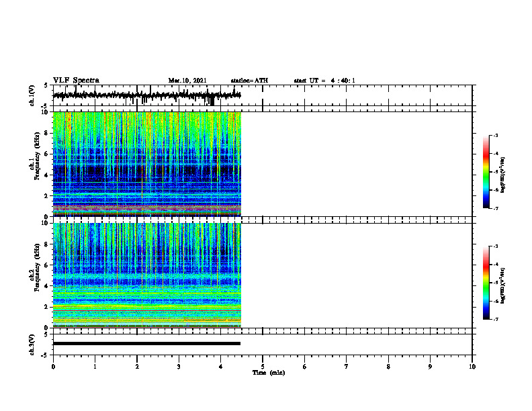Click time axis tick label "4"
This screenshot has height=411, width=532.
coord(221,367)
